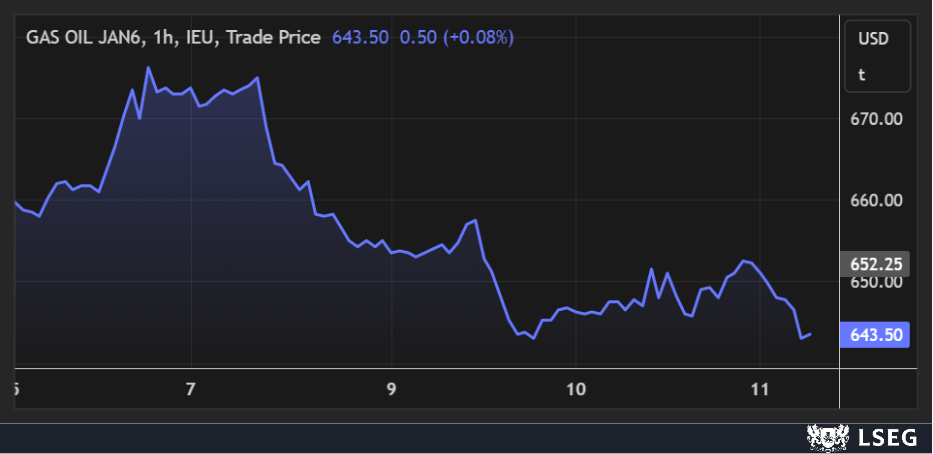Click the 660.00 price axis label
933x454 pixels.
click(x=876, y=200)
